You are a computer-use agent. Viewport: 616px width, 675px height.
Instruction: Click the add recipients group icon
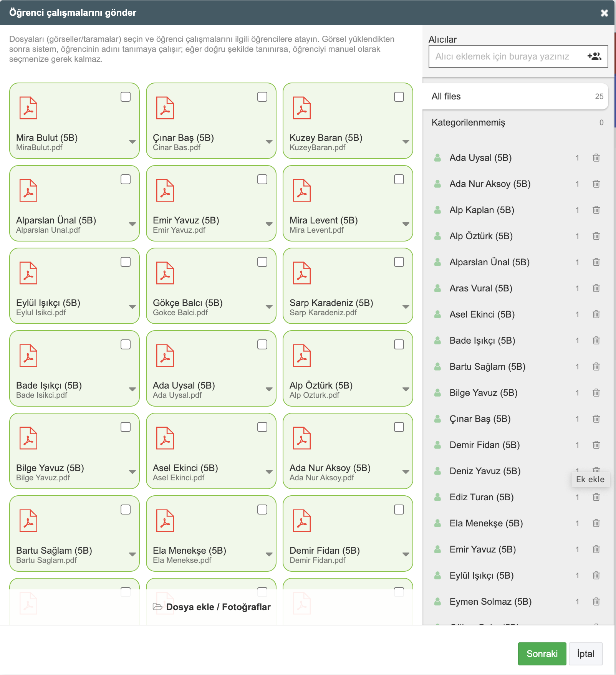(594, 56)
